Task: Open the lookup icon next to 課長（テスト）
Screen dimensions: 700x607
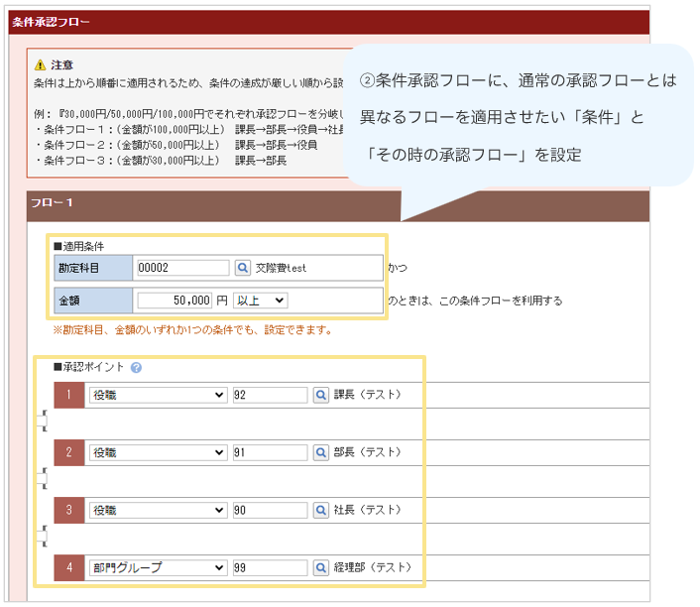Action: 320,395
